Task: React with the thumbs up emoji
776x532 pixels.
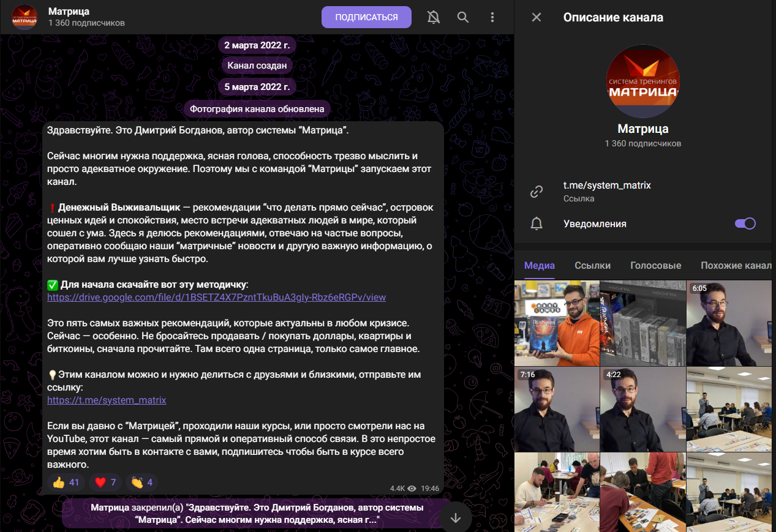Action: (x=66, y=482)
